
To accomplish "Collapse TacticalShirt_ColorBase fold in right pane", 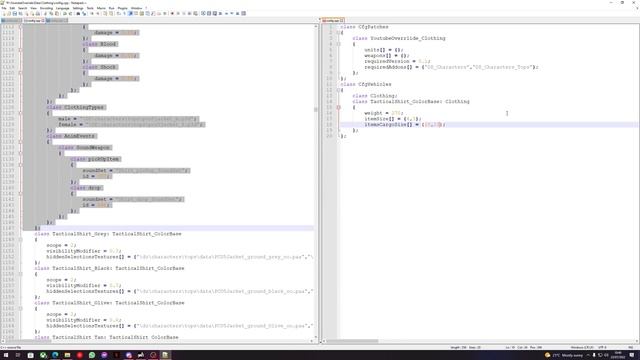I will coord(338,107).
